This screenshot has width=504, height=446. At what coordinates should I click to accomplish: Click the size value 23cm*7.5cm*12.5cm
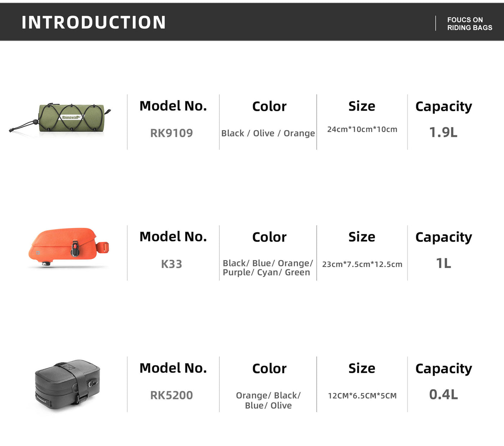[x=362, y=264]
